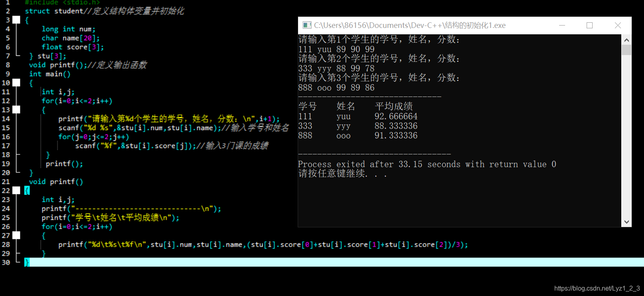This screenshot has width=644, height=296.
Task: Click the scanf line reading num and name
Action: (x=139, y=128)
